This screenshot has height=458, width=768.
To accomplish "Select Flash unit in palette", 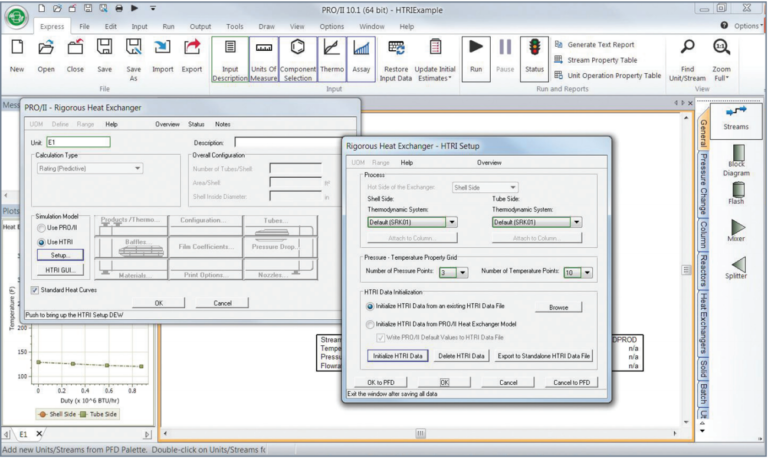I will coord(736,193).
